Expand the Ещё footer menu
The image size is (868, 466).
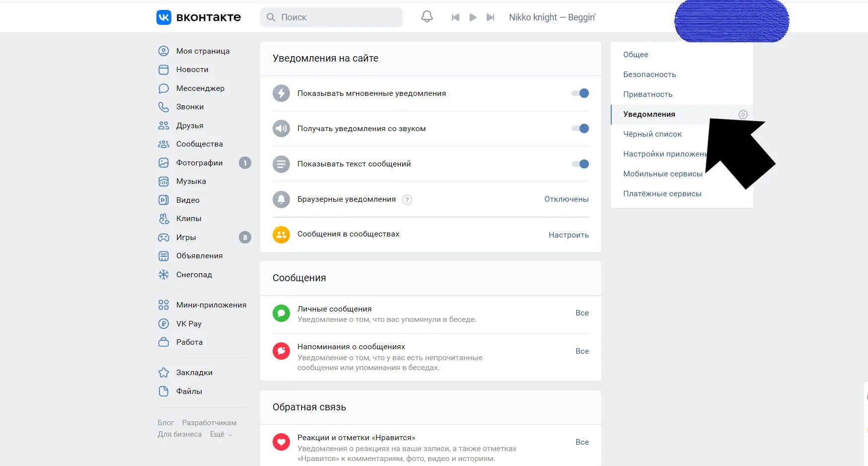tap(221, 434)
